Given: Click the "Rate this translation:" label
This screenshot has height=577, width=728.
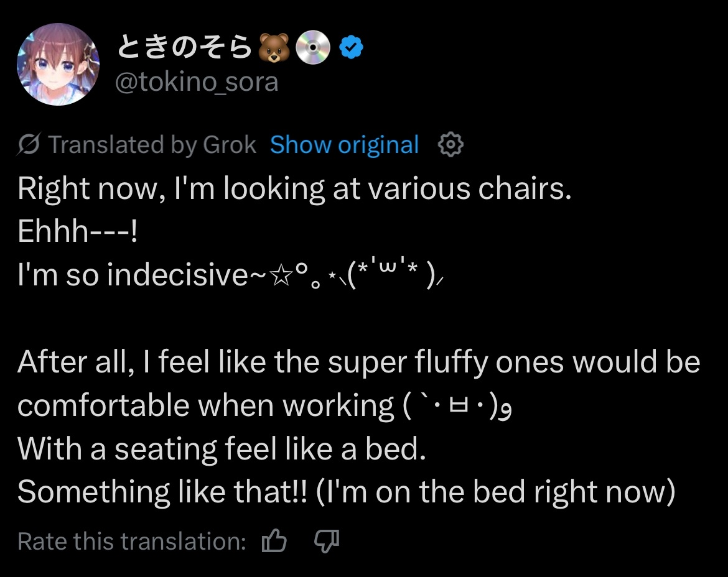Looking at the screenshot, I should (x=132, y=541).
